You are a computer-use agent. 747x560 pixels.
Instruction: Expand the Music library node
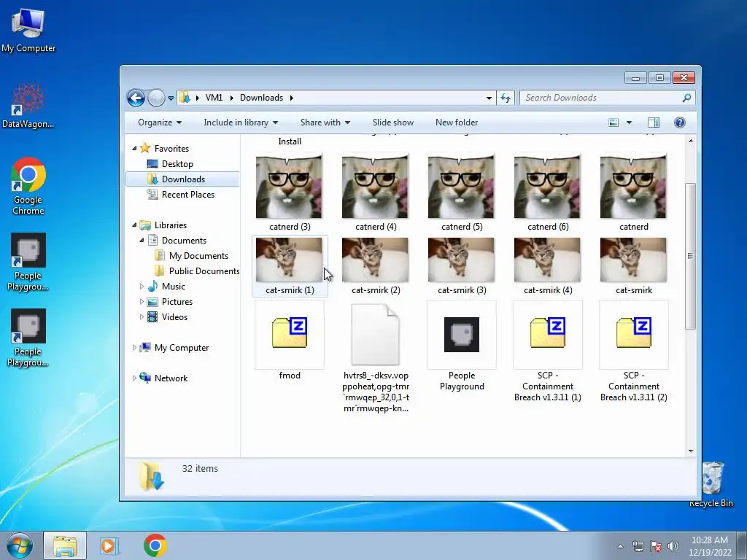[x=142, y=286]
